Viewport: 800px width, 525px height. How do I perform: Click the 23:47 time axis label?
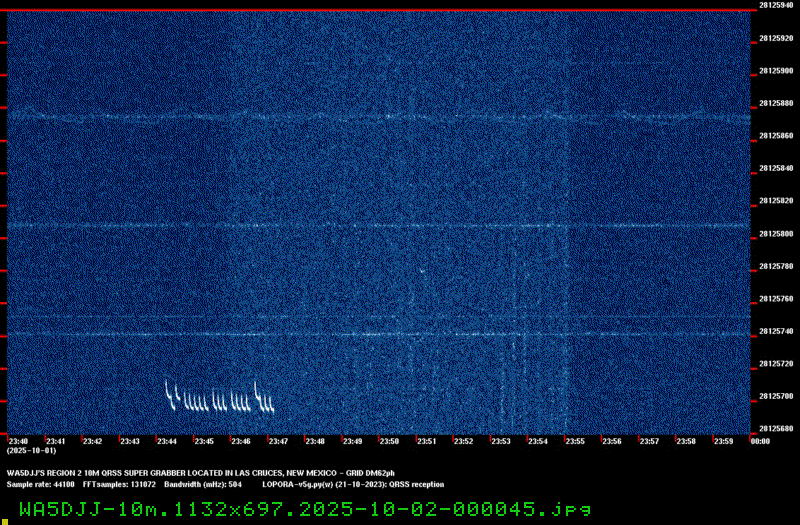[x=278, y=441]
